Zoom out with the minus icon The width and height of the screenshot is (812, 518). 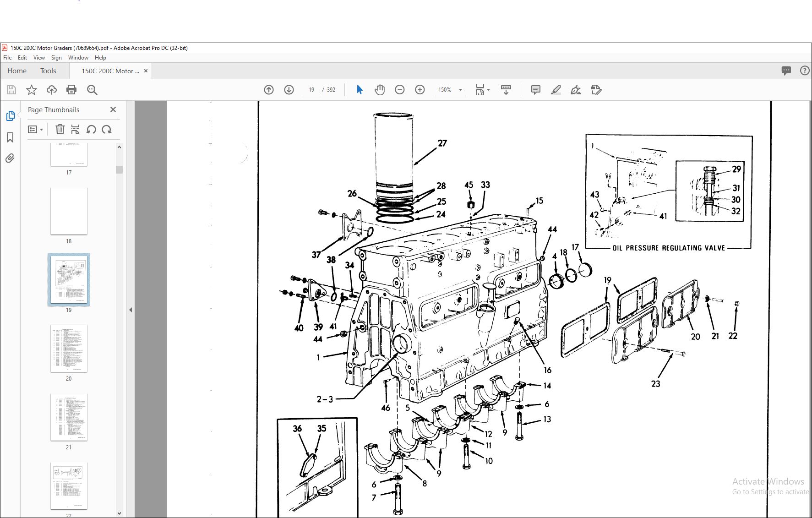400,90
